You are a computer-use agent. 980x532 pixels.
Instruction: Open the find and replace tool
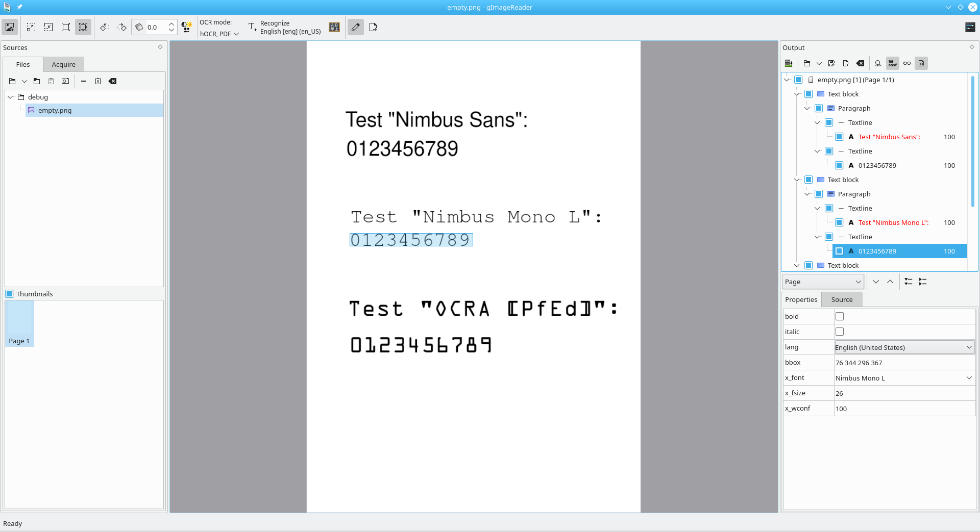pyautogui.click(x=877, y=63)
